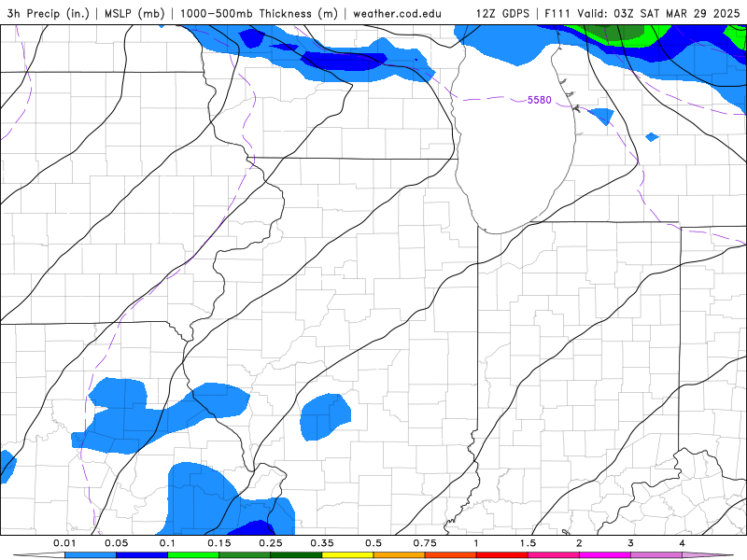Screen dimensions: 747x560
Task: Pick the magenta 2 inch legend swatch
Action: (605, 555)
